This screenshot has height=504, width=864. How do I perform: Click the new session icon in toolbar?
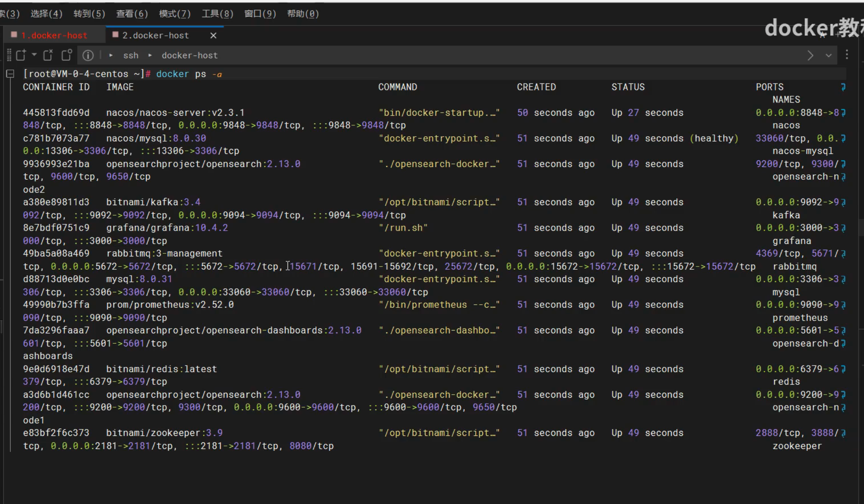[x=21, y=55]
